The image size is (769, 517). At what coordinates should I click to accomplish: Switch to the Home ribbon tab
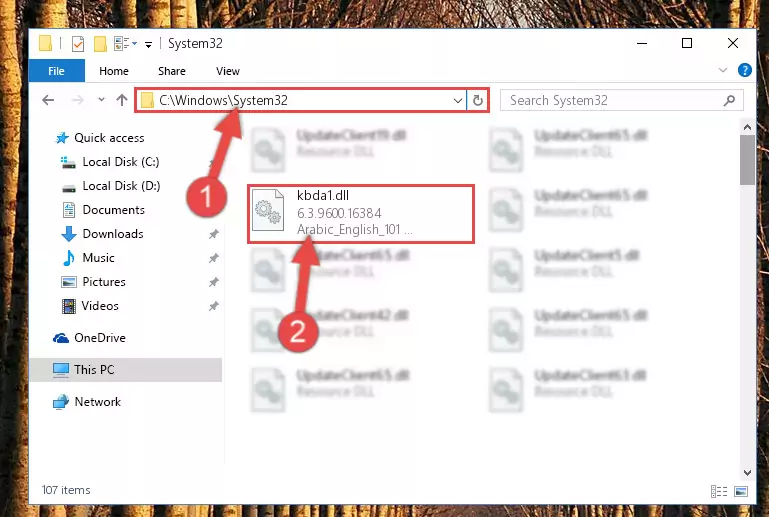tap(114, 71)
